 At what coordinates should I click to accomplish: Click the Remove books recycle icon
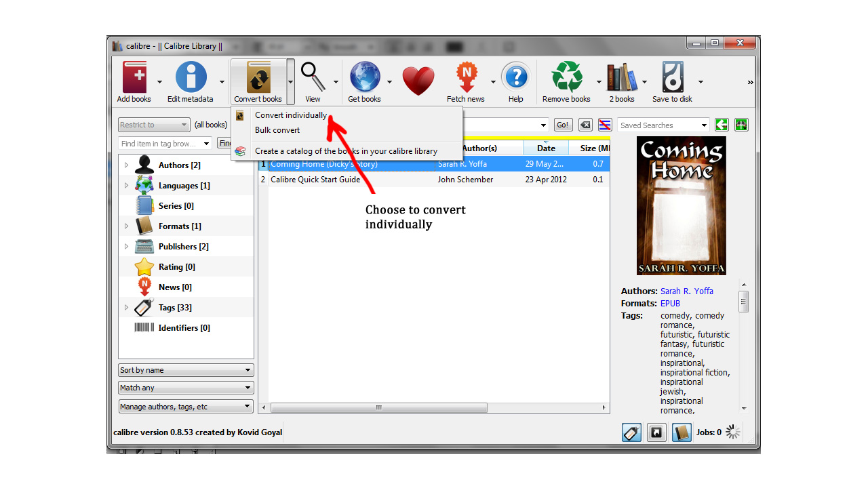567,77
